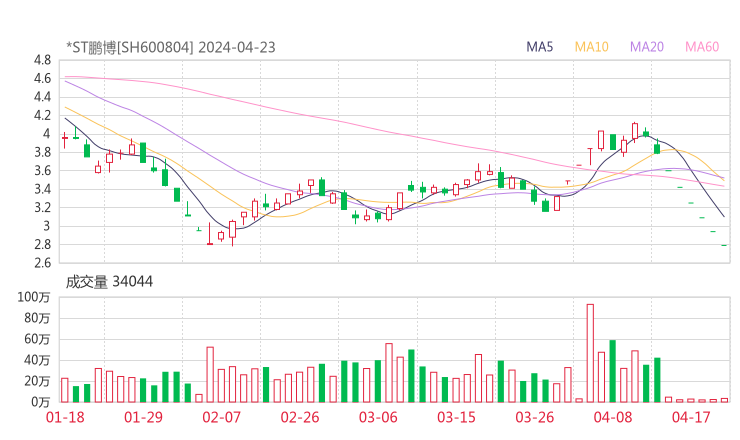Click the 02-26 date axis label

(x=300, y=417)
